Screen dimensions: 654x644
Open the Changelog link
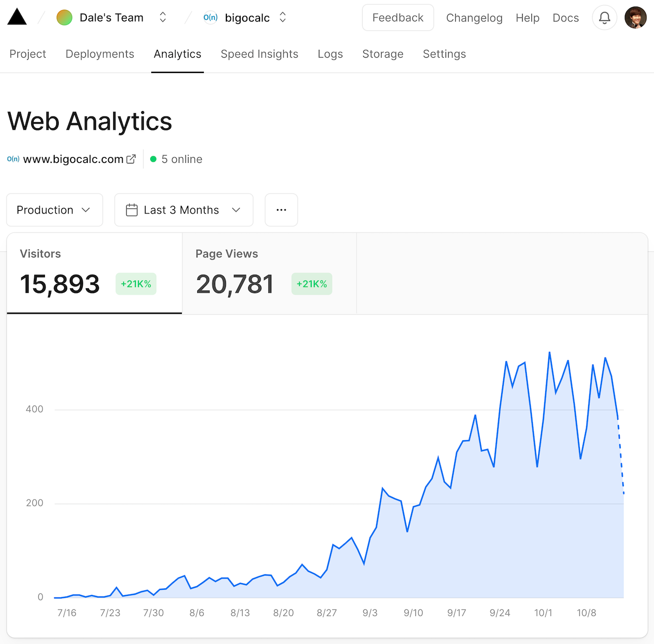pos(474,18)
